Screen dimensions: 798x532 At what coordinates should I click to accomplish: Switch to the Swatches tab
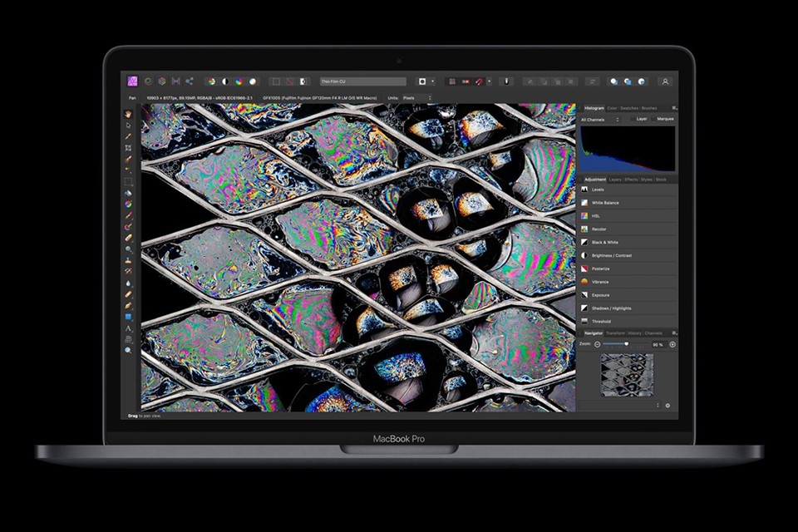[x=629, y=108]
